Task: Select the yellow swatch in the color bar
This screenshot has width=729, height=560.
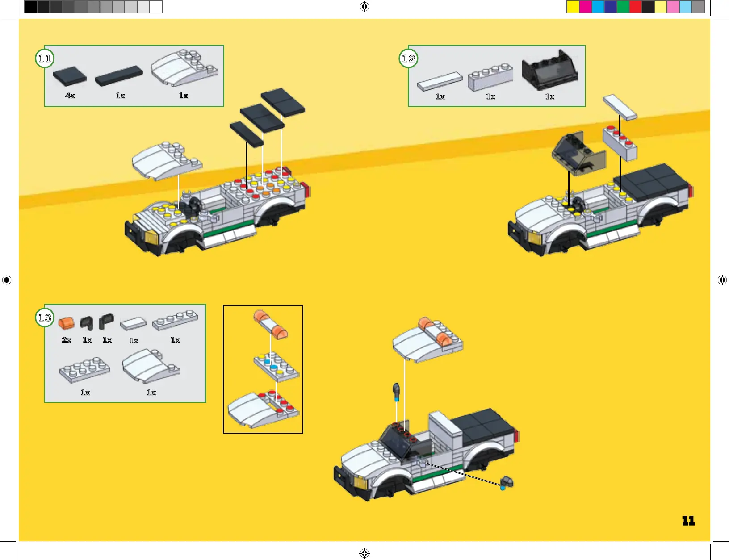Action: click(573, 7)
